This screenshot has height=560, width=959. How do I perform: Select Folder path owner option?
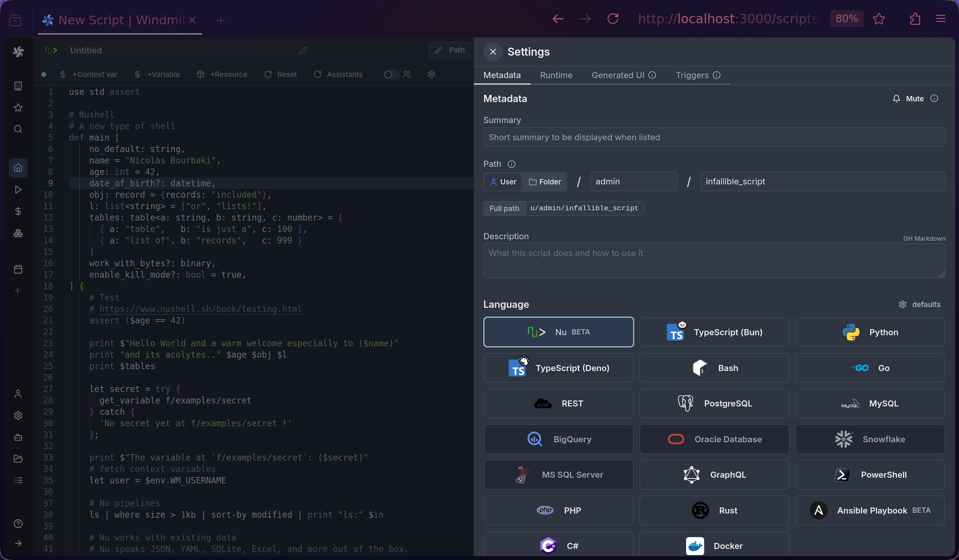[x=545, y=182]
